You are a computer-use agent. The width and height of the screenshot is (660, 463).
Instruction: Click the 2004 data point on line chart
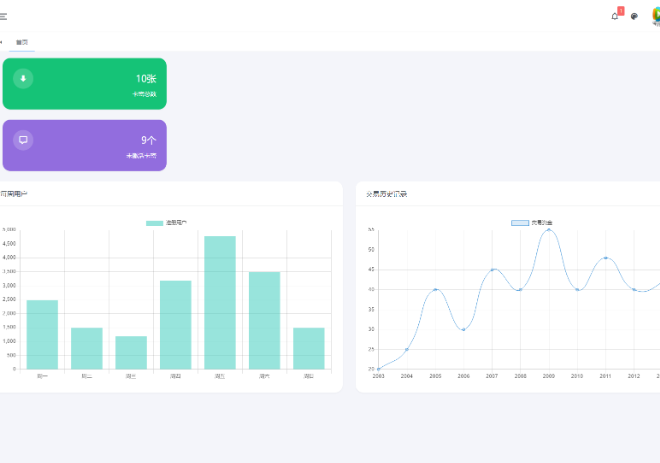(406, 349)
